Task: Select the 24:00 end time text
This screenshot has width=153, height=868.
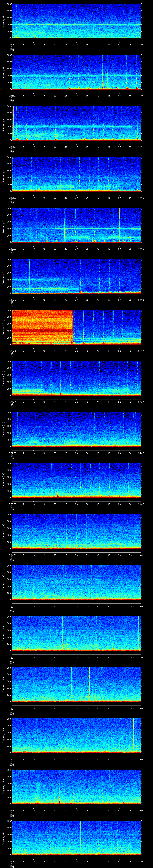Action: coord(141,504)
